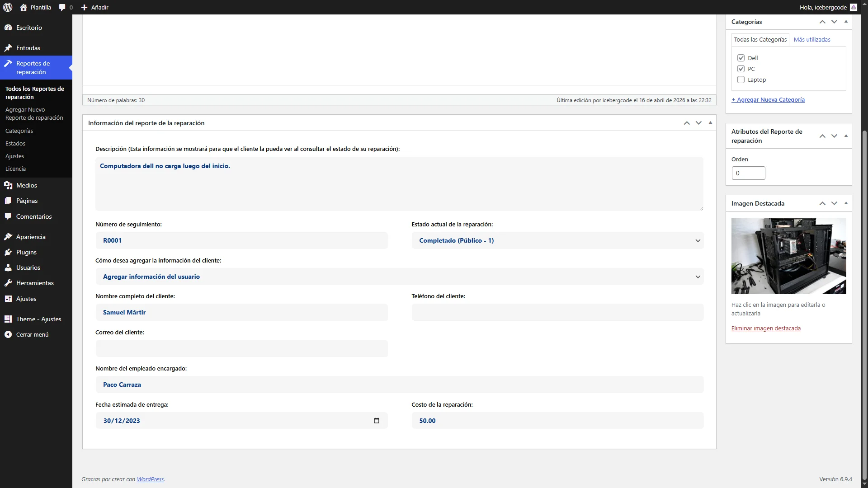Click Agregar Nueva Categoría link

pos(768,100)
